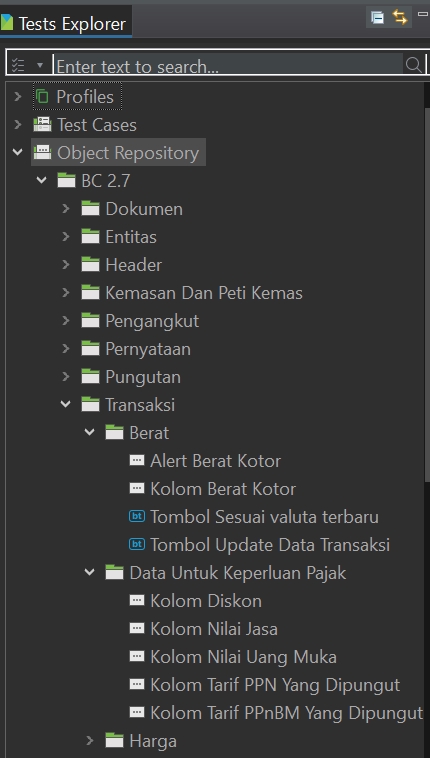Collapse the Object Repository node

point(18,152)
